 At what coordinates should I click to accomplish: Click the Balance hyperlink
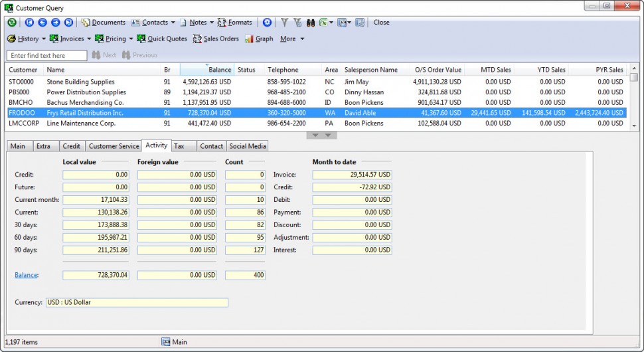pyautogui.click(x=26, y=275)
